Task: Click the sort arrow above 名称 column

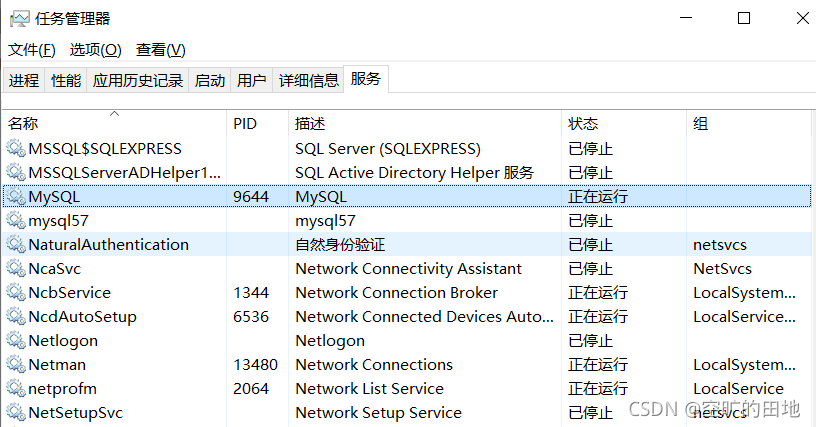Action: (114, 113)
